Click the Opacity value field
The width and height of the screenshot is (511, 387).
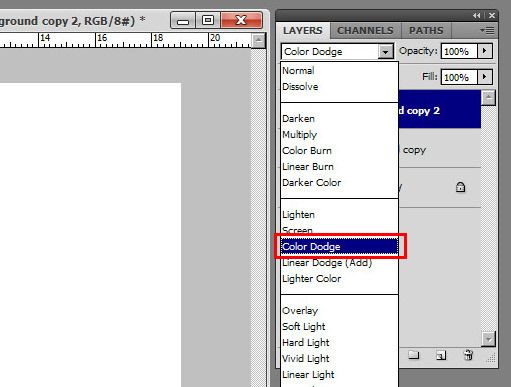point(459,51)
